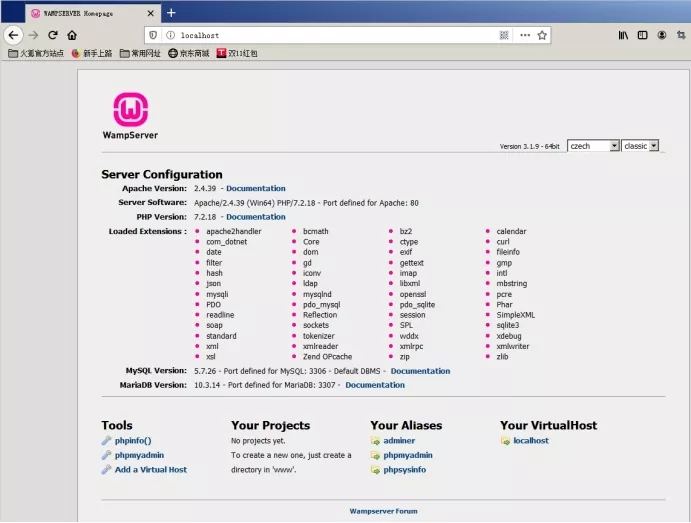Click folder icon next to phpmyadmin alias
The height and width of the screenshot is (523, 691).
point(375,455)
